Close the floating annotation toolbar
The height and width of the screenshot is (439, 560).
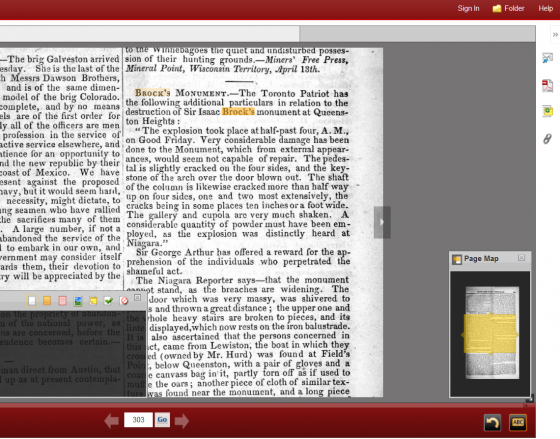[x=137, y=298]
